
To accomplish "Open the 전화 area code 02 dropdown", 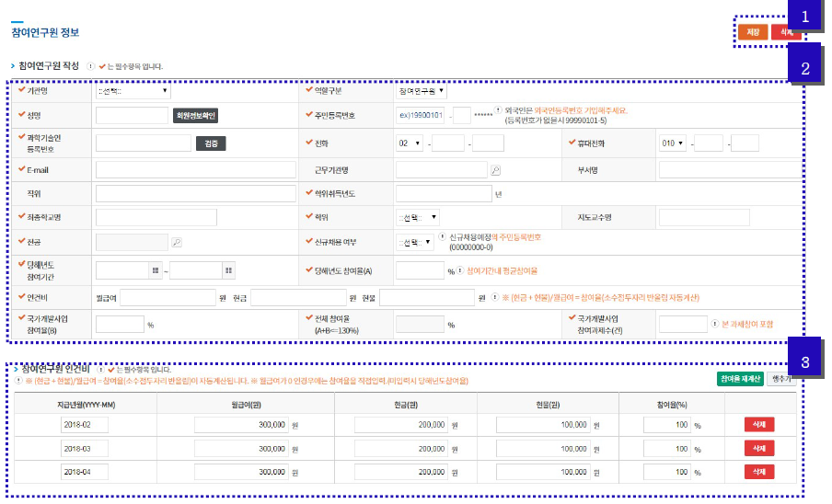I will coord(410,143).
